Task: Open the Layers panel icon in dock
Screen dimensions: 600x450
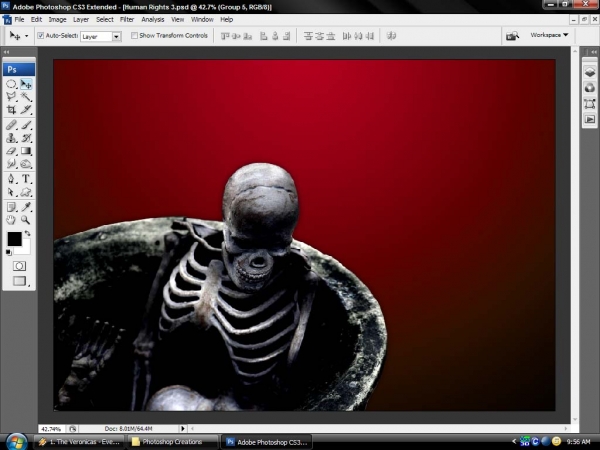Action: [590, 72]
